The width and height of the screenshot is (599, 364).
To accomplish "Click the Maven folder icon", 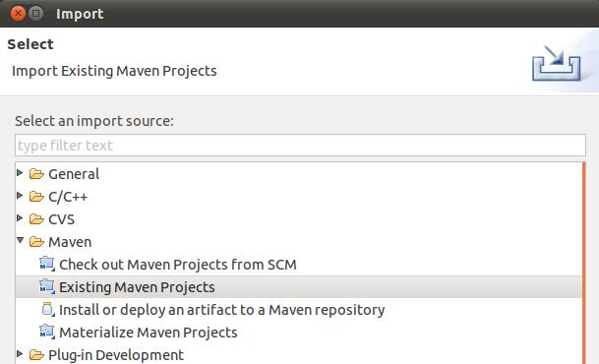I will click(36, 242).
